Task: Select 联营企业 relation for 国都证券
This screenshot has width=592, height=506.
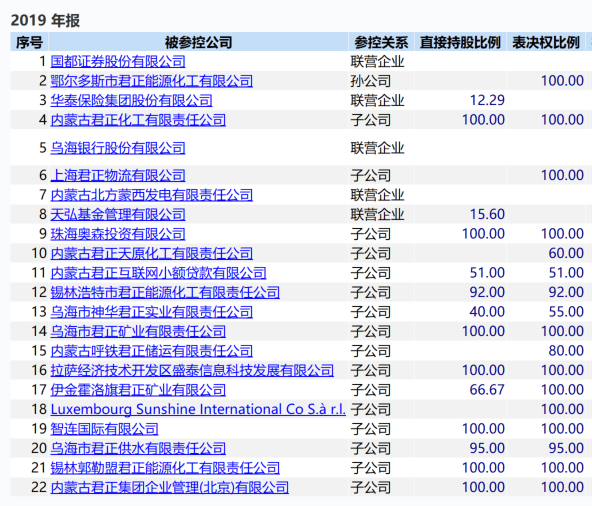Action: (x=377, y=62)
